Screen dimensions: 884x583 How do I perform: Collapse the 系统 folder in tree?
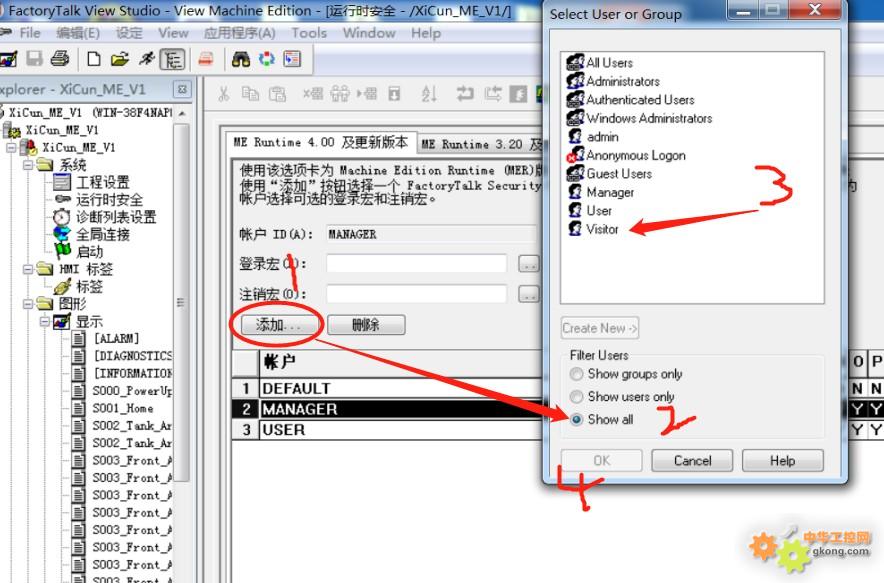tap(28, 165)
